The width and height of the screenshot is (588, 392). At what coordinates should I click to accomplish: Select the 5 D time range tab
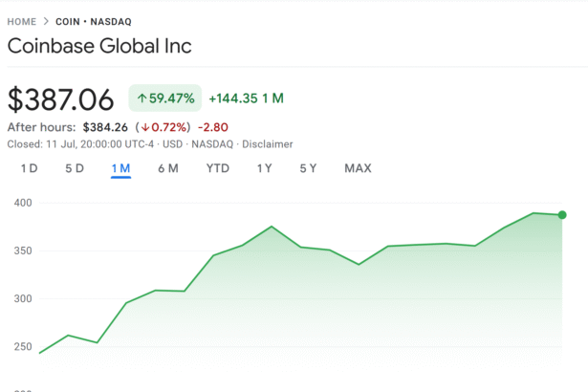click(x=75, y=168)
